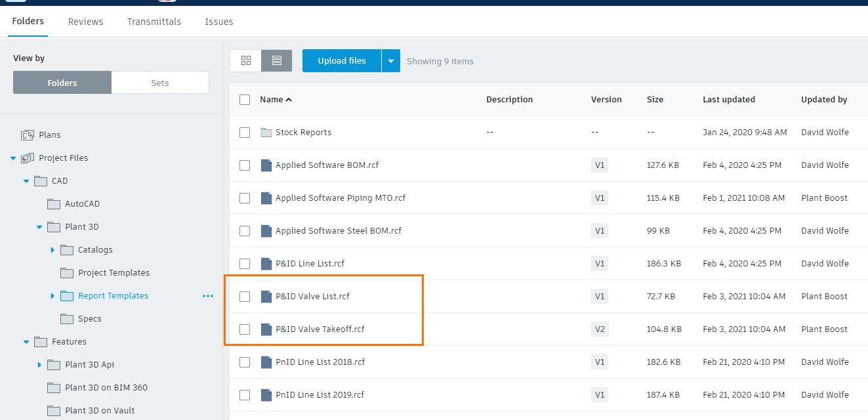Open Report Templates folder options ellipsis
The image size is (868, 420).
(x=208, y=296)
